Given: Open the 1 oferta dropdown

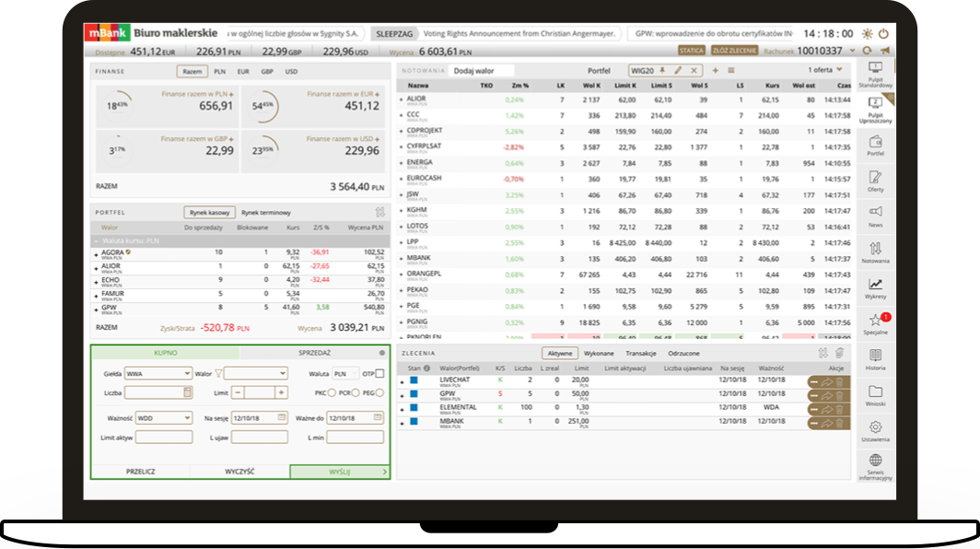Looking at the screenshot, I should click(x=825, y=70).
